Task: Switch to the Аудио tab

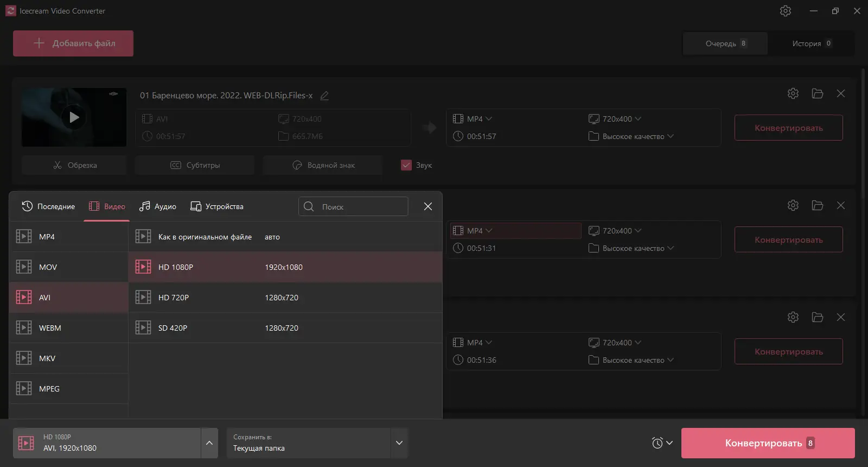Action: [x=158, y=206]
